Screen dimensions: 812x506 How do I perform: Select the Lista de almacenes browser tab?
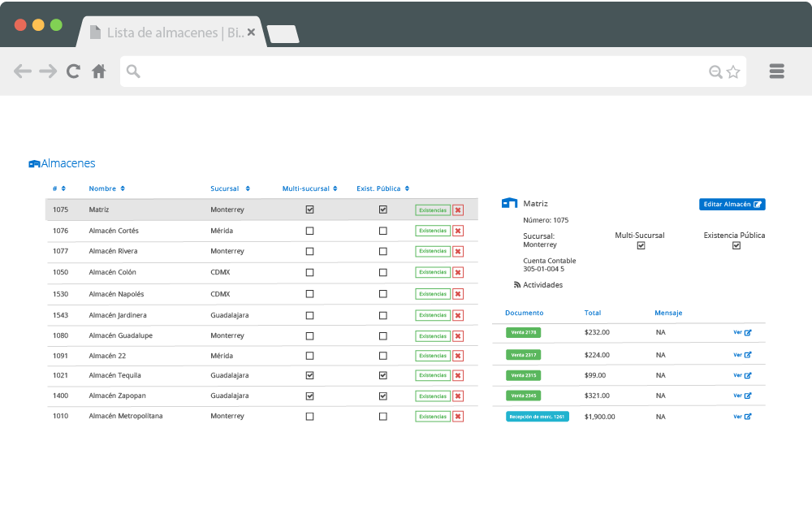click(x=171, y=32)
